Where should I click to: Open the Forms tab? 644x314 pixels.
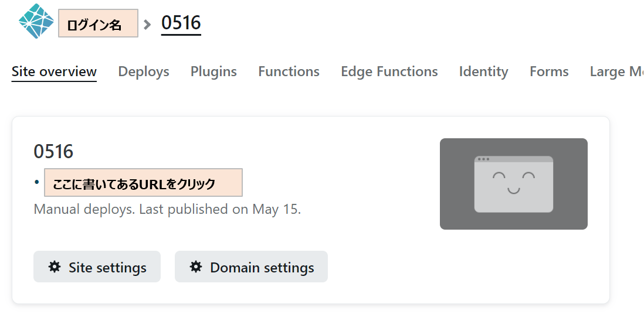pyautogui.click(x=549, y=71)
